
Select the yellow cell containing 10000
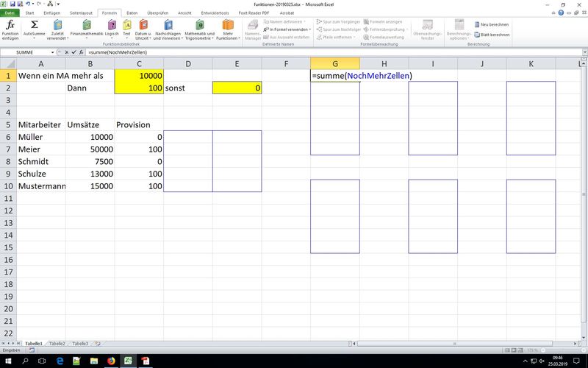139,76
